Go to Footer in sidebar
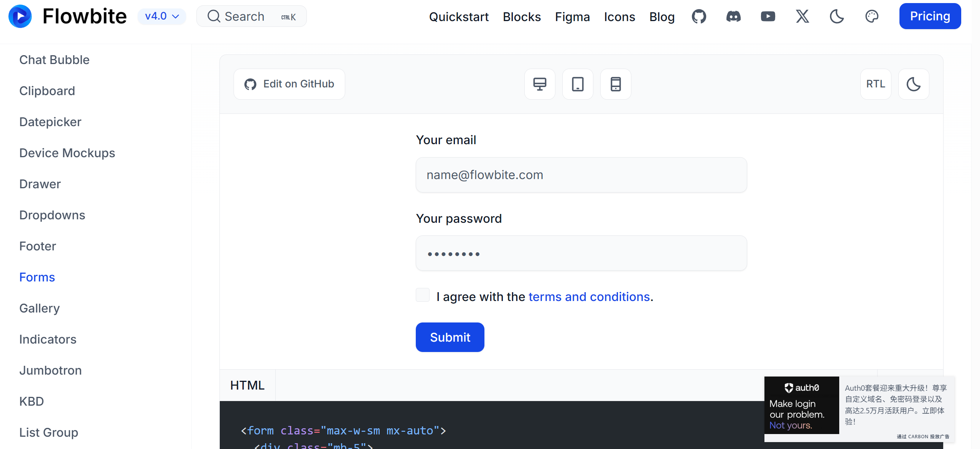 pos(38,246)
